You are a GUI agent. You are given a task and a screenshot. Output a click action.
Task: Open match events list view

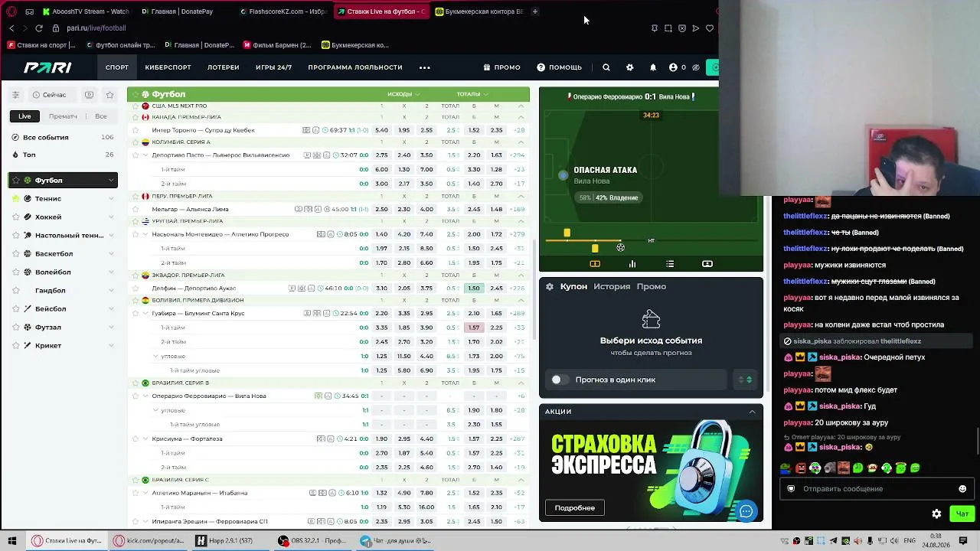[x=670, y=264]
